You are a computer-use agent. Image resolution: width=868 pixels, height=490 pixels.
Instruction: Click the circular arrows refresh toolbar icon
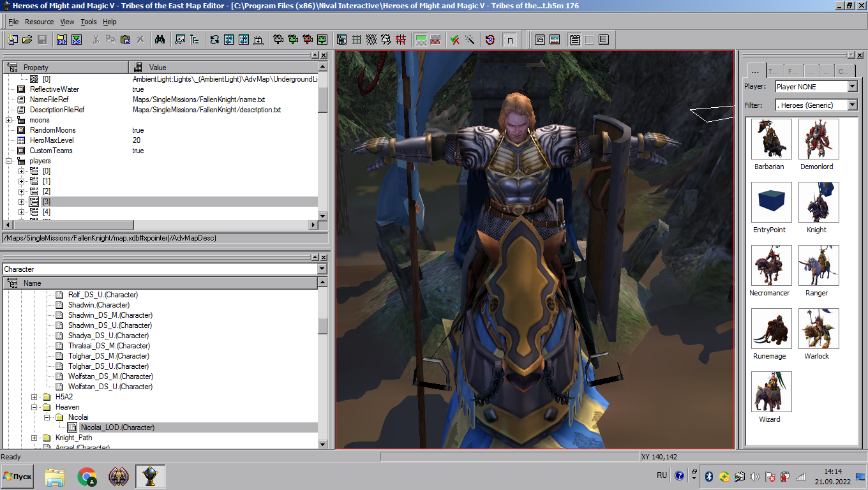pyautogui.click(x=214, y=40)
